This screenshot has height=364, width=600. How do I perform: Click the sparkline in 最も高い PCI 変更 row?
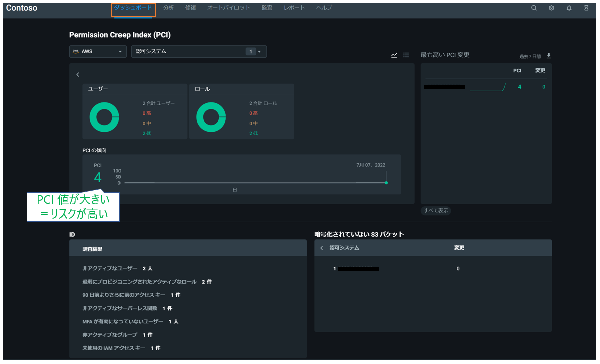488,87
